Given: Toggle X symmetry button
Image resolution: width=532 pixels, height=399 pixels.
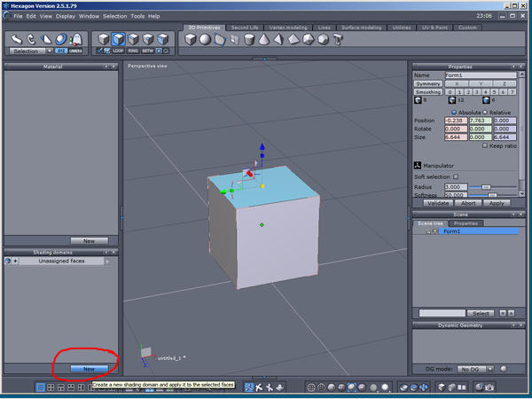Looking at the screenshot, I should (x=457, y=84).
